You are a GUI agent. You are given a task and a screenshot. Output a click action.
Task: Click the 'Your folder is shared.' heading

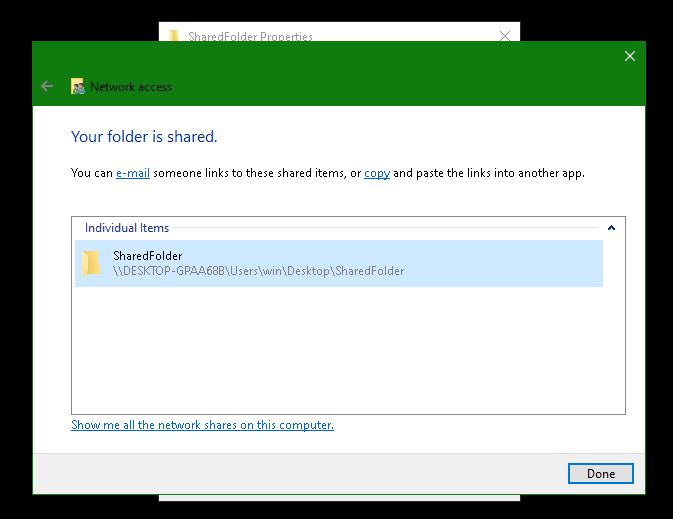tap(144, 136)
